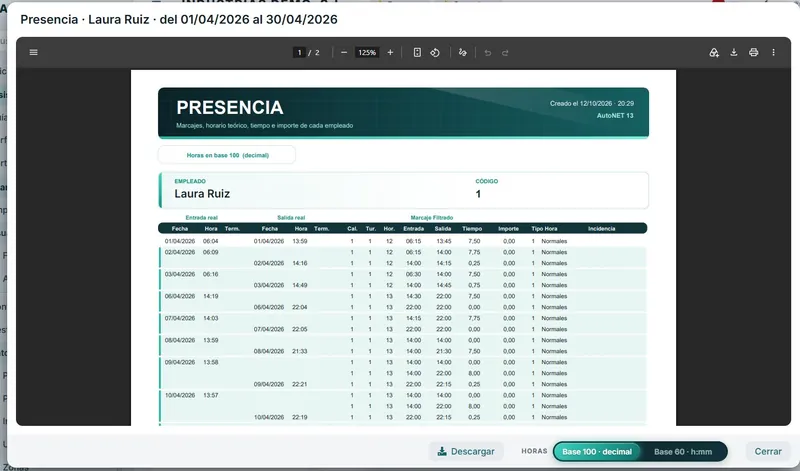800x471 pixels.
Task: Click exit time '21:33' for 08/04/2026
Action: point(300,351)
